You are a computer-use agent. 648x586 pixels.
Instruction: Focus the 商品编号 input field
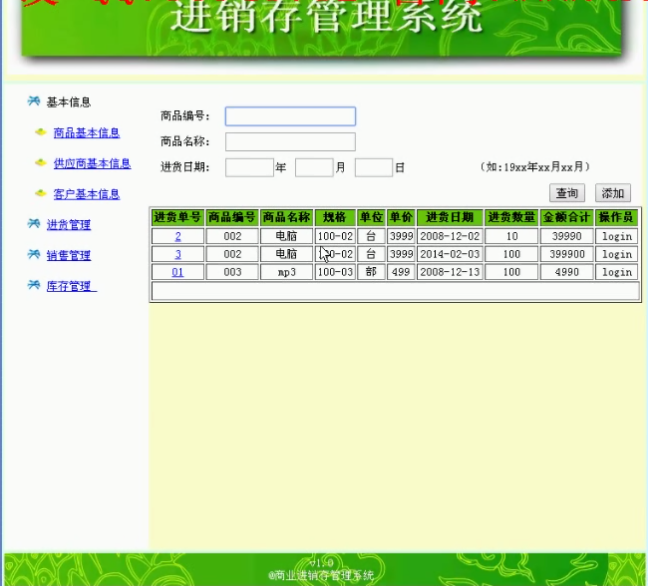pyautogui.click(x=291, y=116)
